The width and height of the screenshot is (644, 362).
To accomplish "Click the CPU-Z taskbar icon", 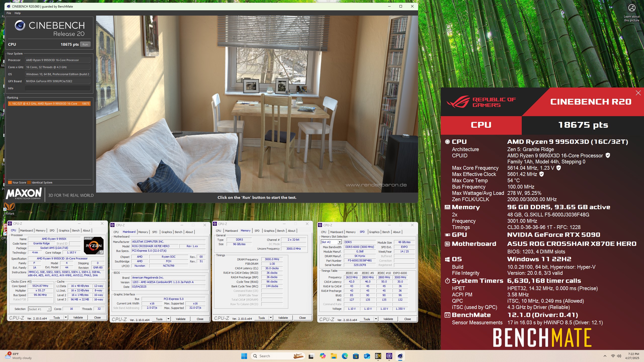I will pyautogui.click(x=389, y=356).
